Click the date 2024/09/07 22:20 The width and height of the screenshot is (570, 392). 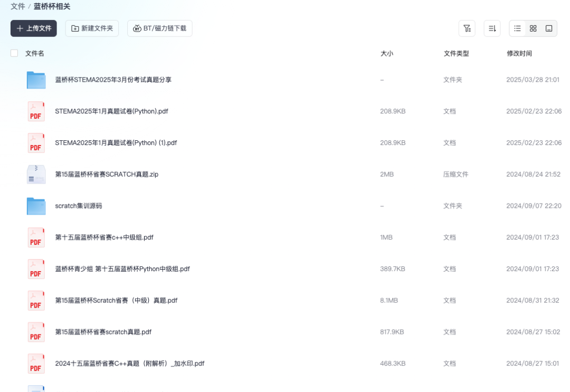coord(534,206)
